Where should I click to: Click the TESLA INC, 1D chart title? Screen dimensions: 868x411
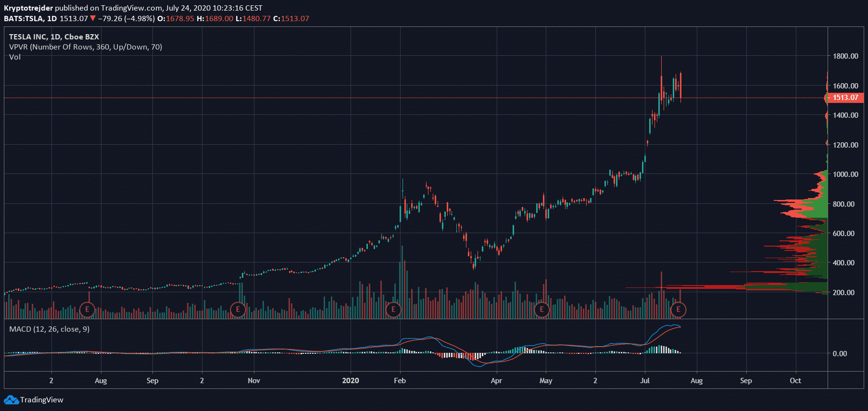pos(54,37)
